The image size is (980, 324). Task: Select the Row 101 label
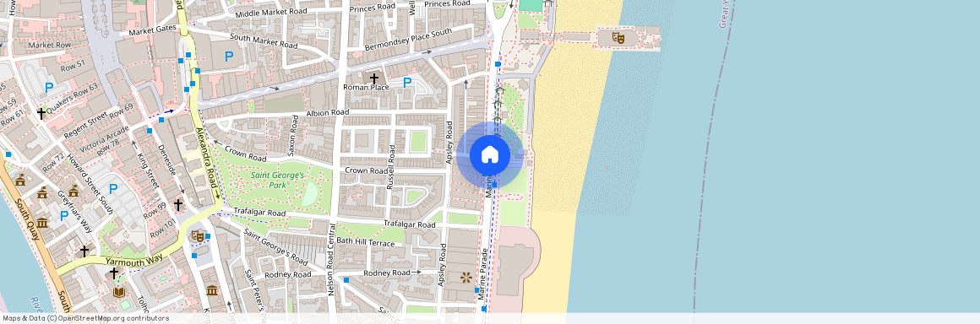163,229
